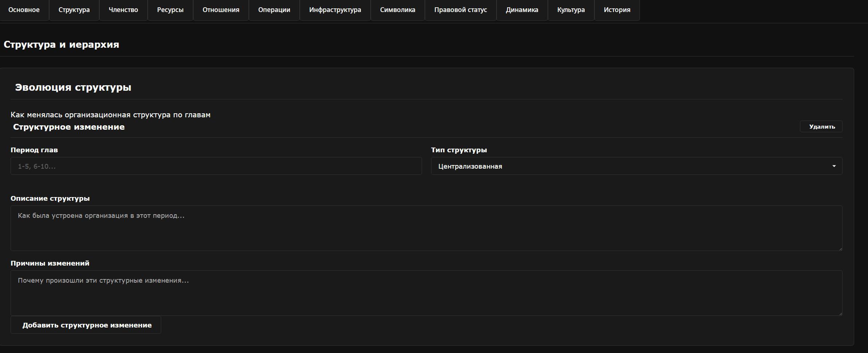
Task: Open the История tab
Action: pos(617,10)
